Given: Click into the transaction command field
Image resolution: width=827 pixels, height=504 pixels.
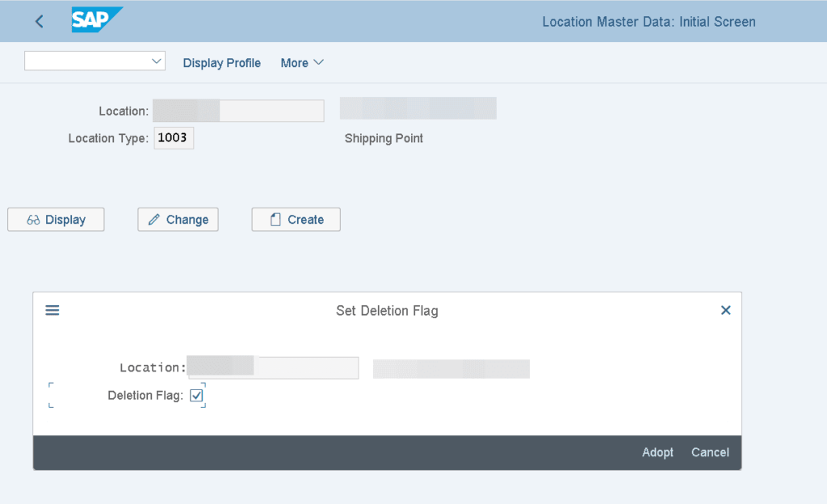Looking at the screenshot, I should point(86,61).
